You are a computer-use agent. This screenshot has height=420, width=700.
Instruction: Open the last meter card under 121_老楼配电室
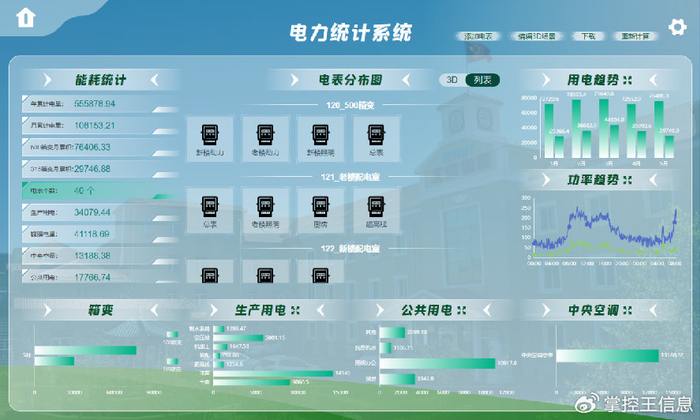click(x=376, y=211)
